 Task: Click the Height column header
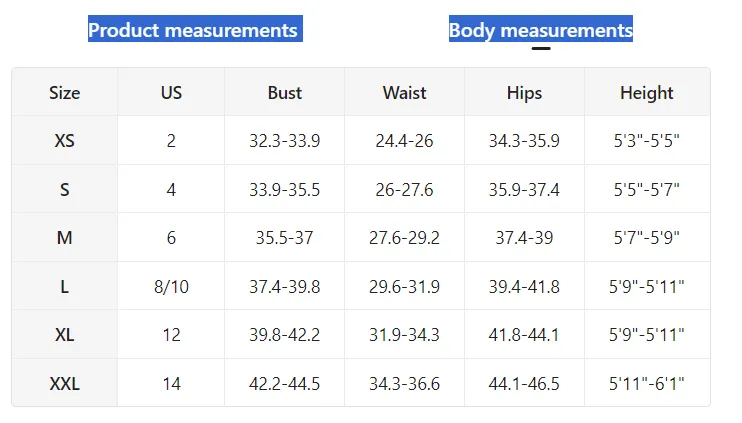pos(646,93)
